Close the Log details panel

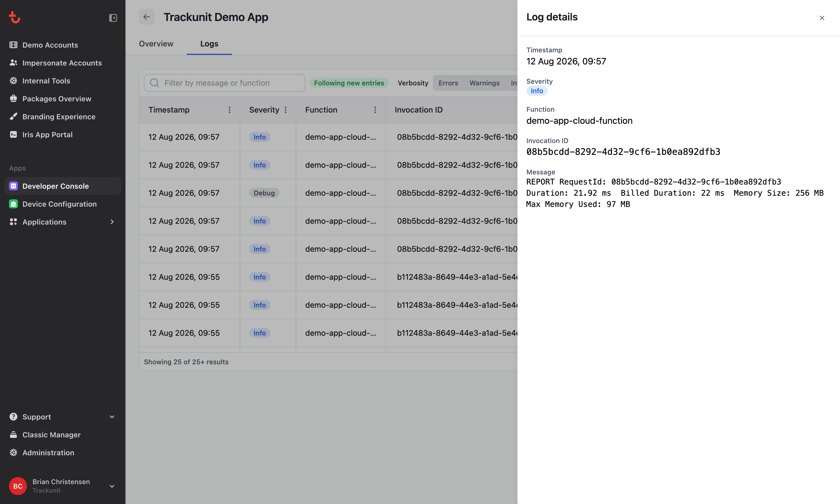(822, 18)
